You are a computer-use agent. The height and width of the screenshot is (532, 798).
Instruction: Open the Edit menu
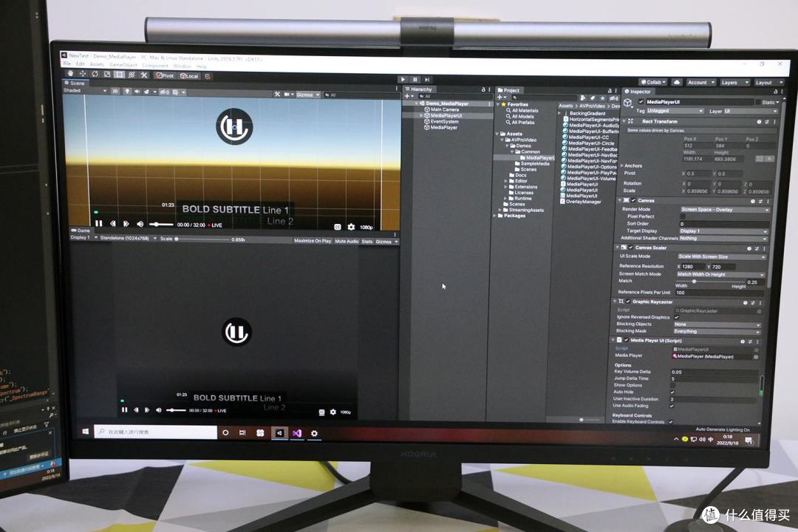81,64
